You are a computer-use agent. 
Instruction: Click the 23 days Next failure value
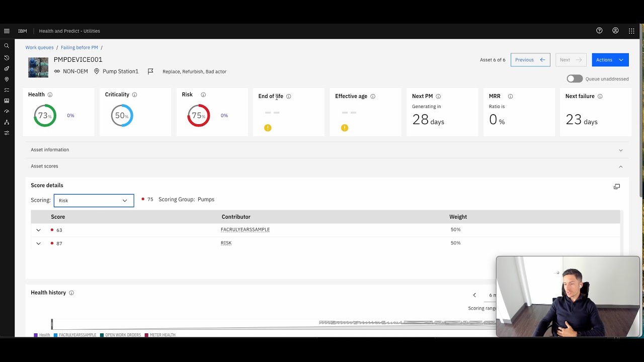582,120
